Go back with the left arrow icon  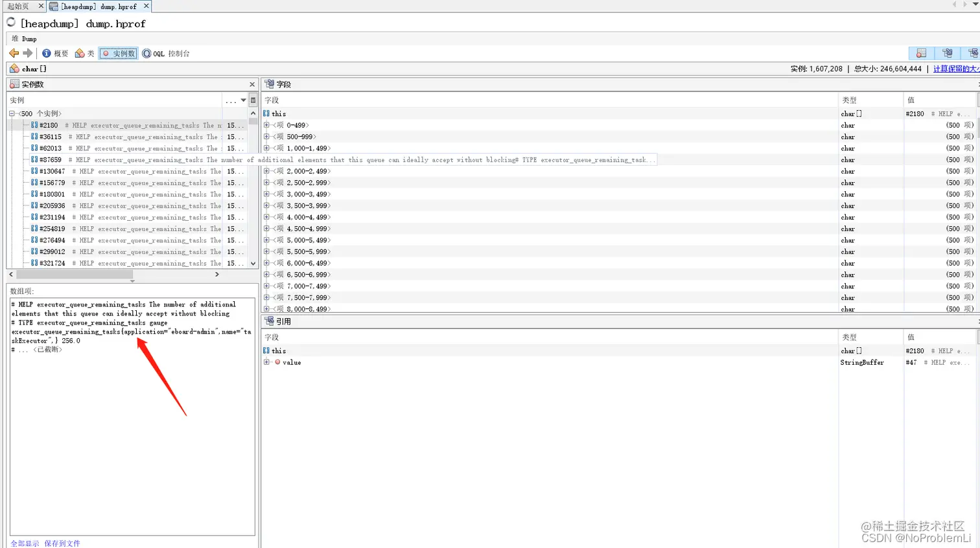click(14, 53)
